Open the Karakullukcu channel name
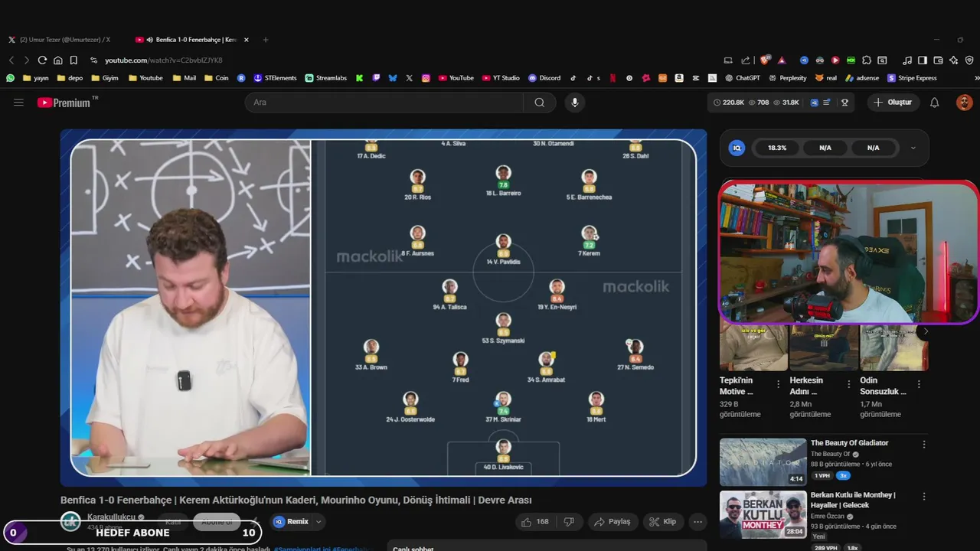 [x=111, y=517]
